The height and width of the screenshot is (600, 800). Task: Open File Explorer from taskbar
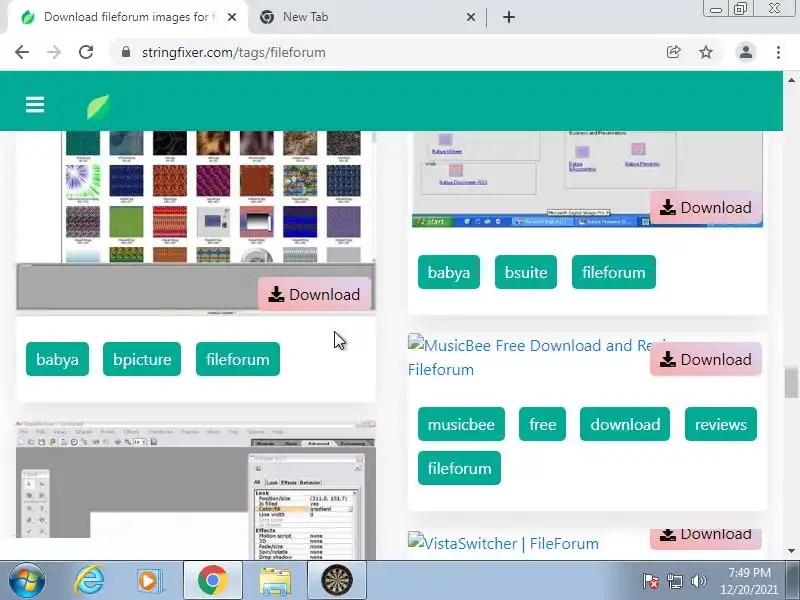[x=275, y=581]
